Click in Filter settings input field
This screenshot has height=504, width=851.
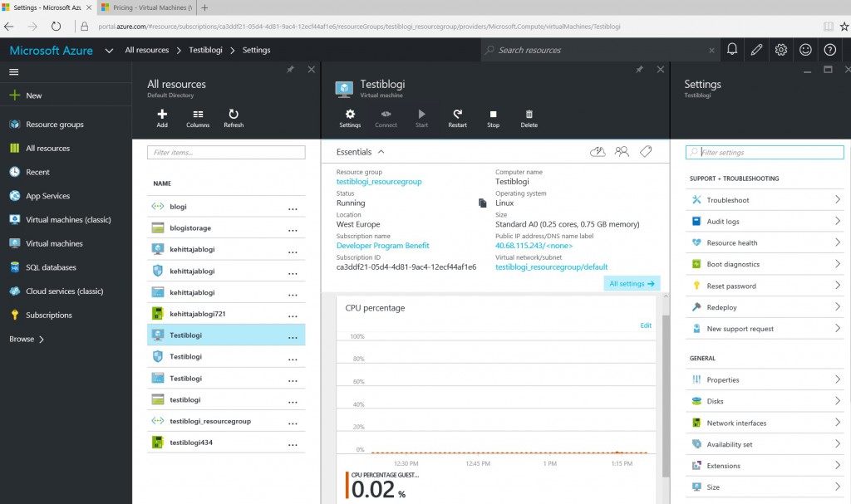[765, 153]
